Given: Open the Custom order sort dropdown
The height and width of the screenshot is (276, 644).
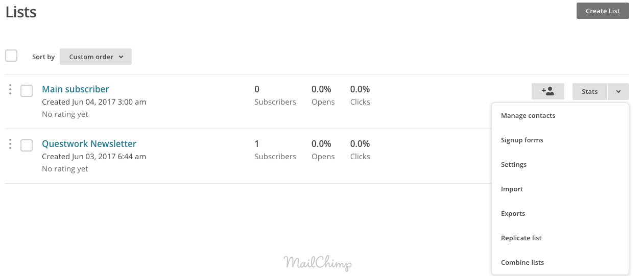Looking at the screenshot, I should click(96, 57).
